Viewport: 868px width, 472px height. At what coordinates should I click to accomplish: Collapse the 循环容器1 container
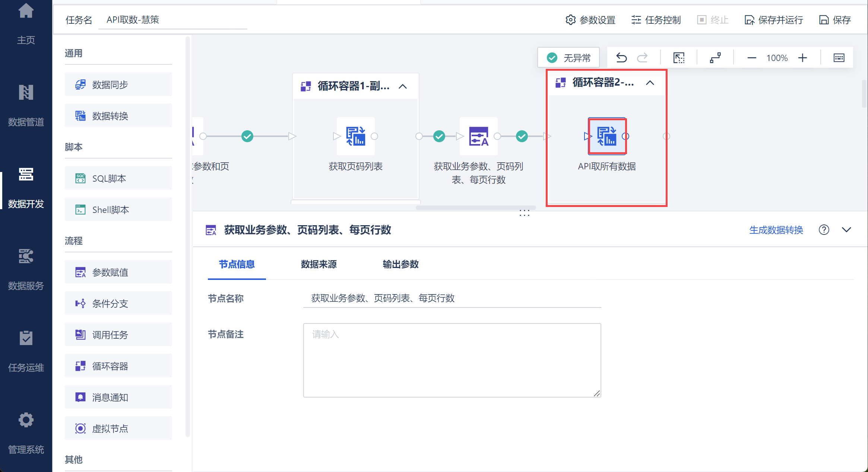coord(403,86)
